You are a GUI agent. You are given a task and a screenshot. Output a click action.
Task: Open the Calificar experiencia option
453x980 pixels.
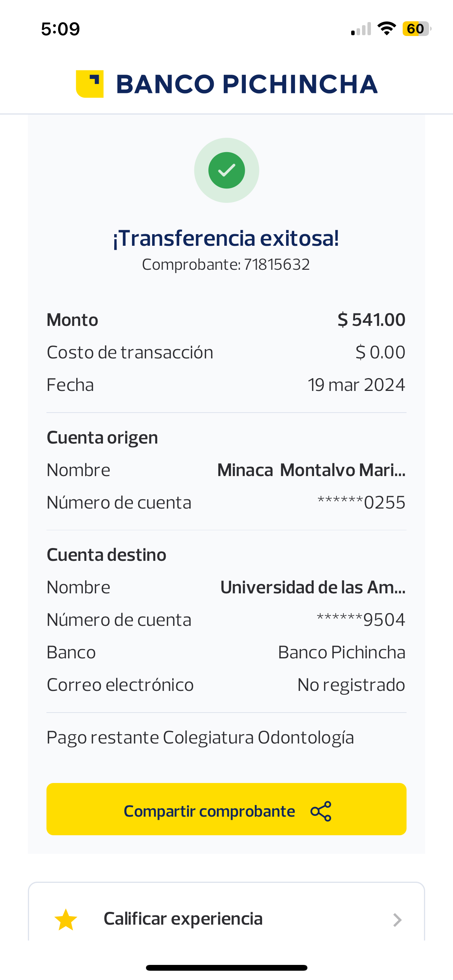point(183,919)
